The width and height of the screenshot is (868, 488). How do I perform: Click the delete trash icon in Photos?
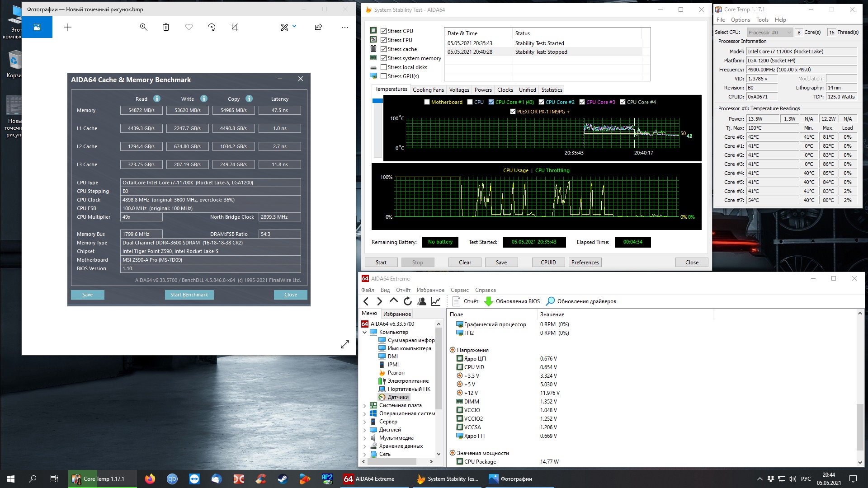[166, 27]
